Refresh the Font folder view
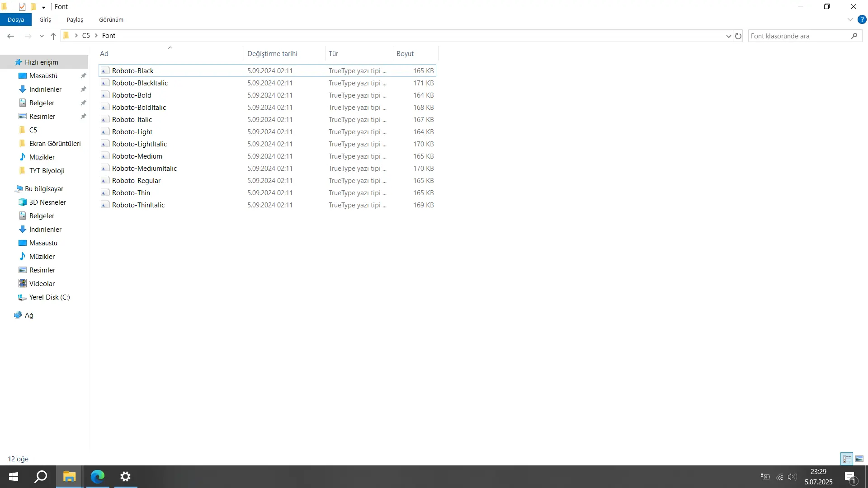This screenshot has height=488, width=868. pos(738,36)
